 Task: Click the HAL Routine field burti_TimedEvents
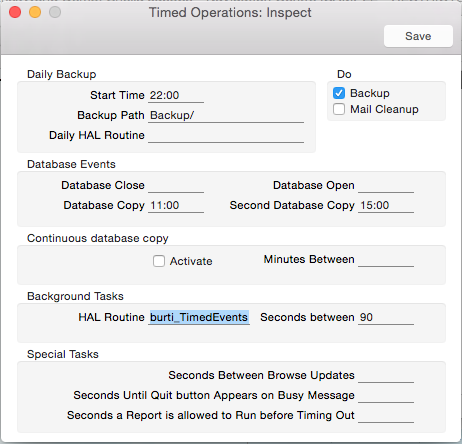click(199, 317)
